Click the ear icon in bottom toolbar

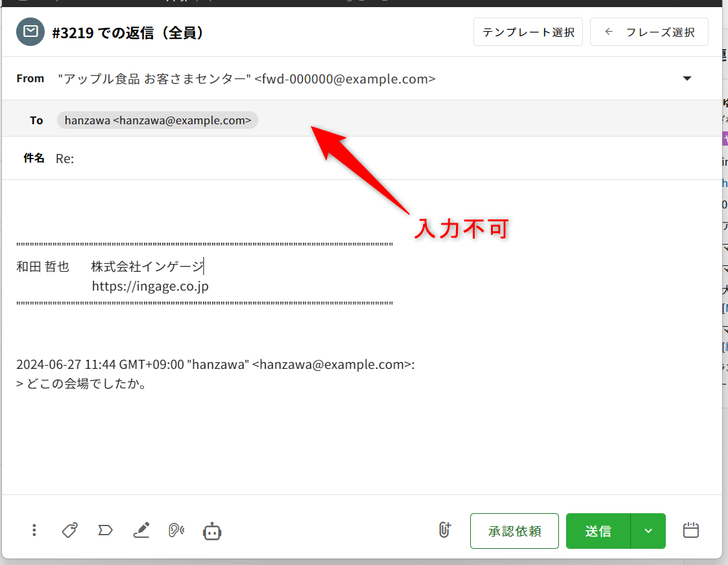(176, 531)
